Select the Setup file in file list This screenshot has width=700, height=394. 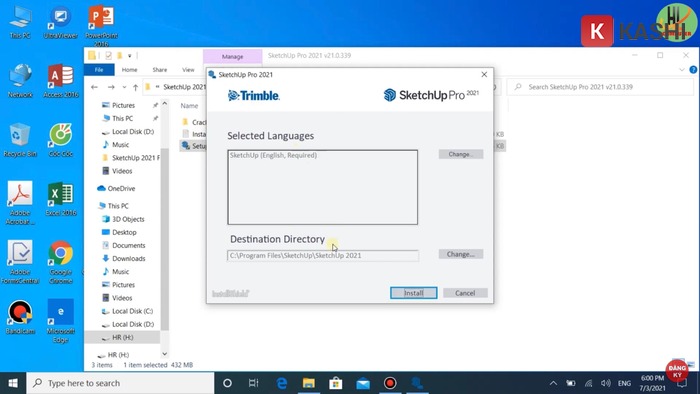tap(194, 146)
